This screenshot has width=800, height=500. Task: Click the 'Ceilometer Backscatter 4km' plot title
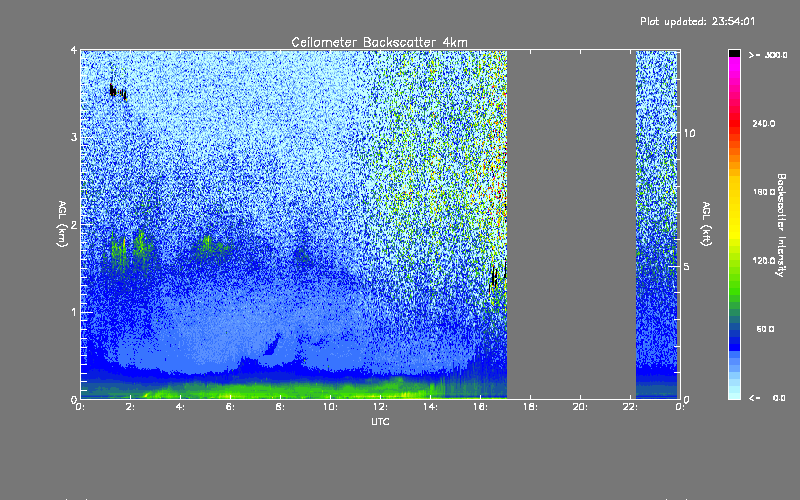click(x=379, y=42)
